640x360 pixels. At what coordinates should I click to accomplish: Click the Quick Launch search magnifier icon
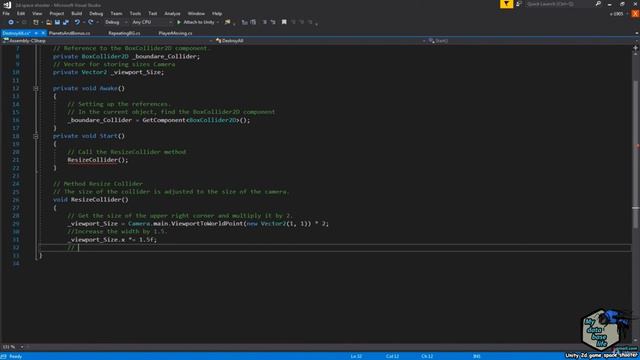click(x=598, y=4)
